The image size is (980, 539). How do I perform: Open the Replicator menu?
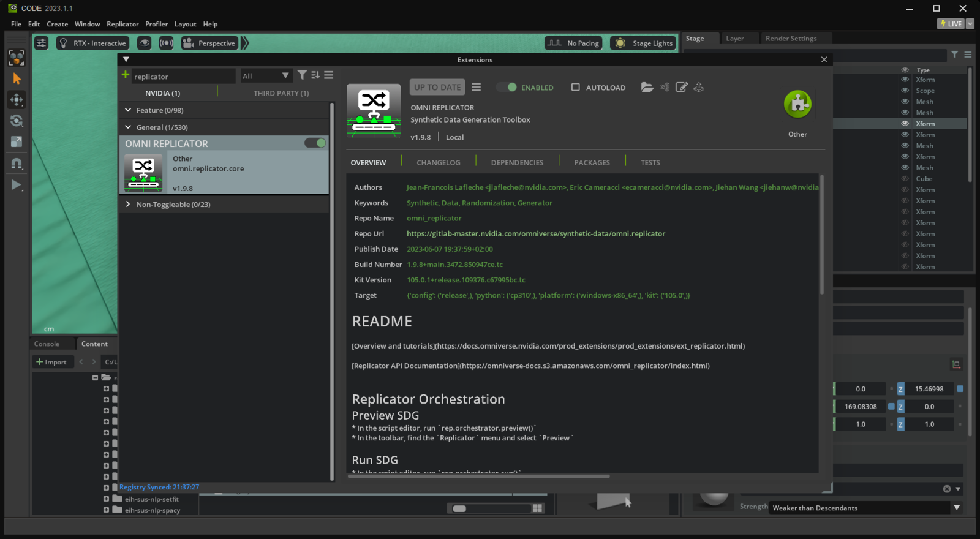pyautogui.click(x=123, y=24)
